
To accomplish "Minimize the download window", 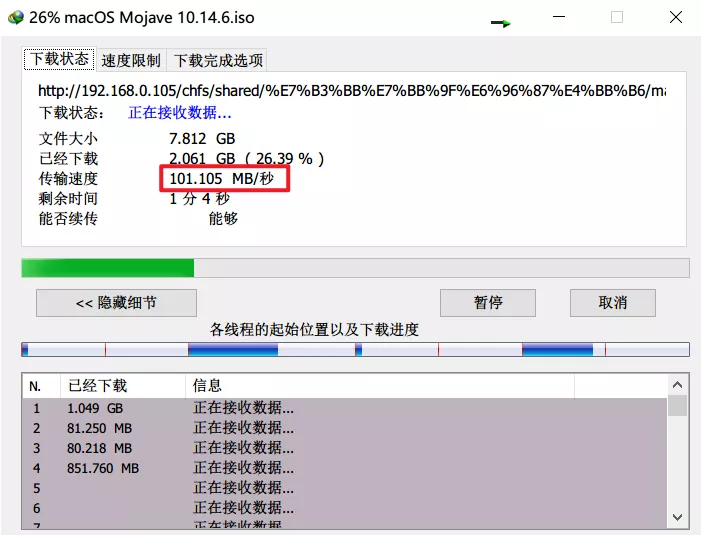I will (x=559, y=17).
